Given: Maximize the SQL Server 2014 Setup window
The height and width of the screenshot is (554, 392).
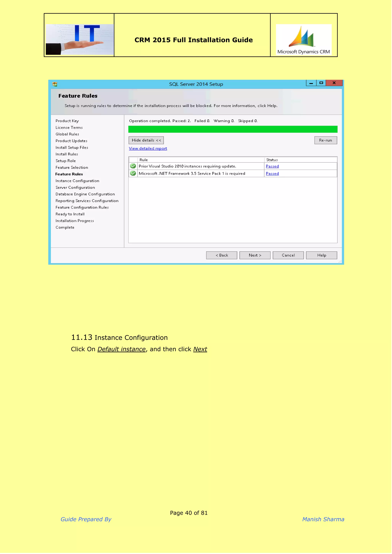Looking at the screenshot, I should click(x=321, y=83).
